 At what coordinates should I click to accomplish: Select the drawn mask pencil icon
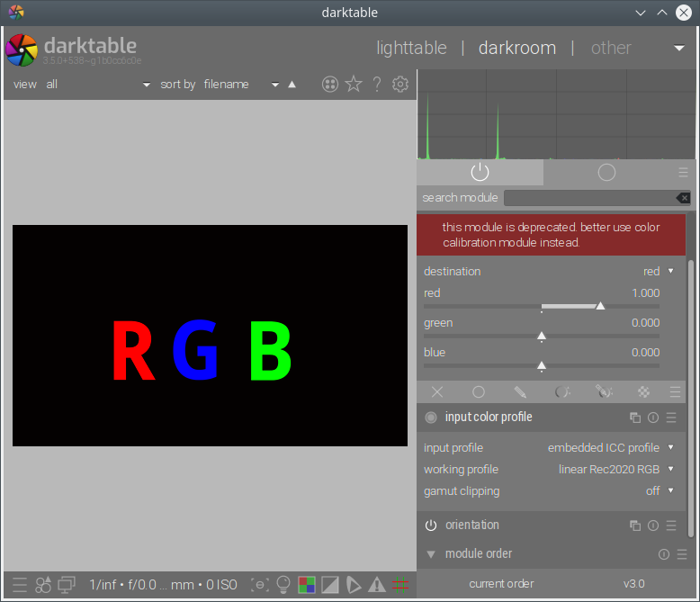520,392
